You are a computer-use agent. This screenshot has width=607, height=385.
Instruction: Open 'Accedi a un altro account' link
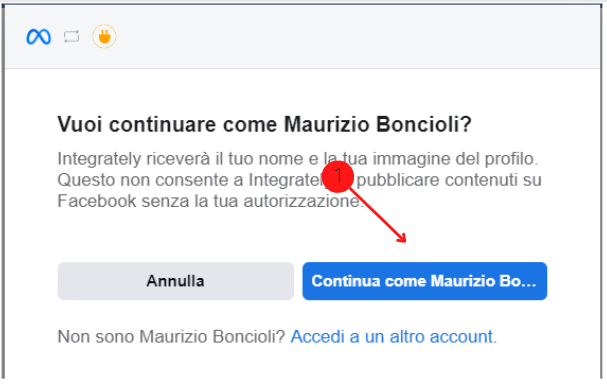(393, 337)
